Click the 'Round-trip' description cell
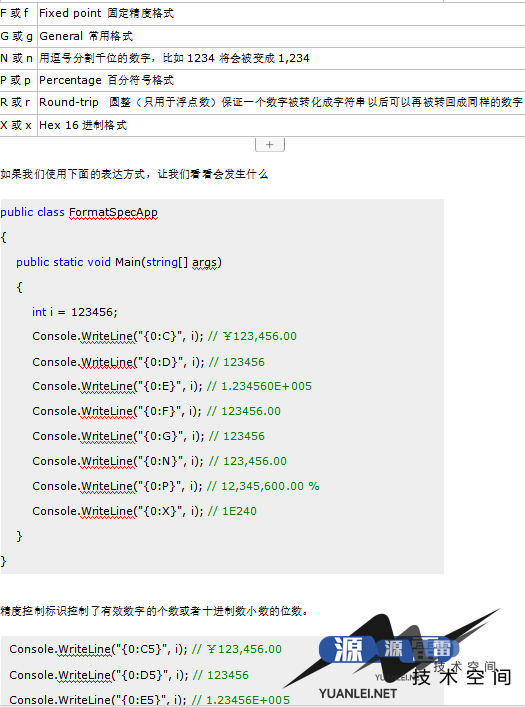 click(281, 103)
